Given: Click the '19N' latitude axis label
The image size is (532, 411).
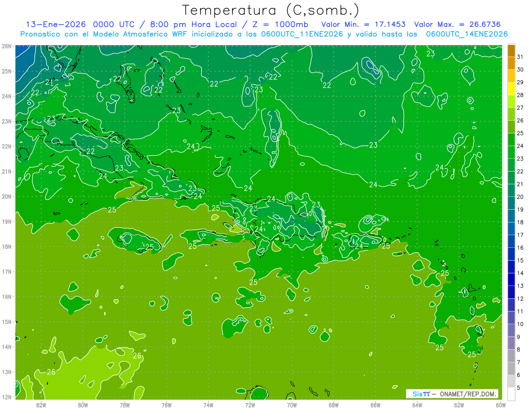Looking at the screenshot, I should pyautogui.click(x=7, y=222).
